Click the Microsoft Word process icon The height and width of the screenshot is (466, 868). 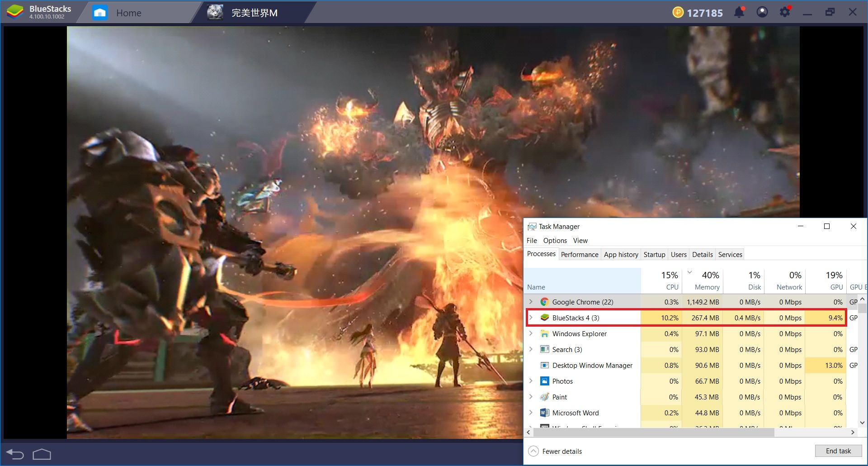(545, 413)
